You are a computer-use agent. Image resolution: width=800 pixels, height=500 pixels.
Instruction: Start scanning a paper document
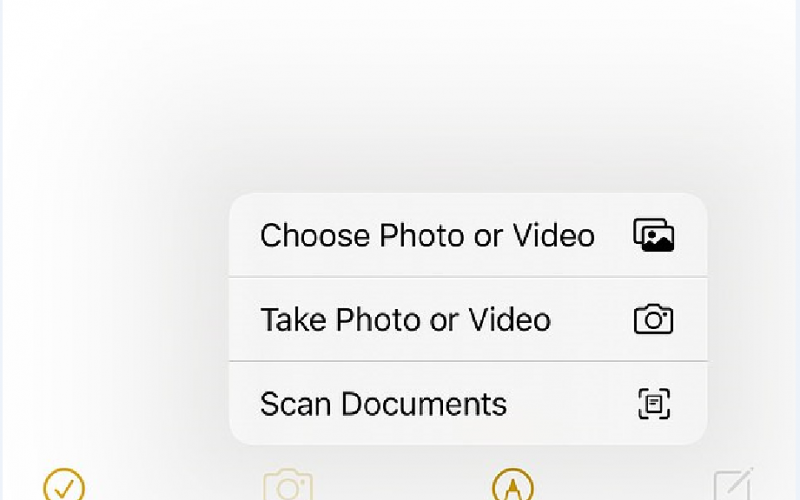[468, 403]
